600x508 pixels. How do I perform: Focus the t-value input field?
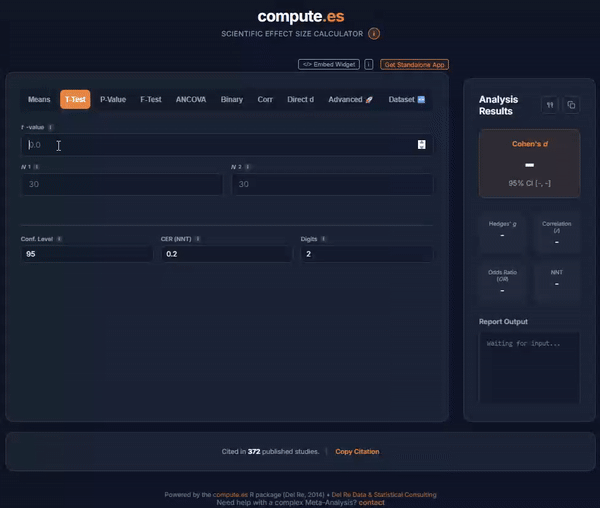click(227, 145)
